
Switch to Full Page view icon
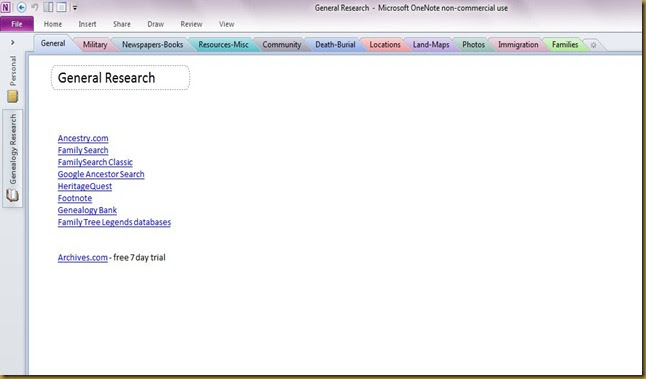pyautogui.click(x=61, y=7)
